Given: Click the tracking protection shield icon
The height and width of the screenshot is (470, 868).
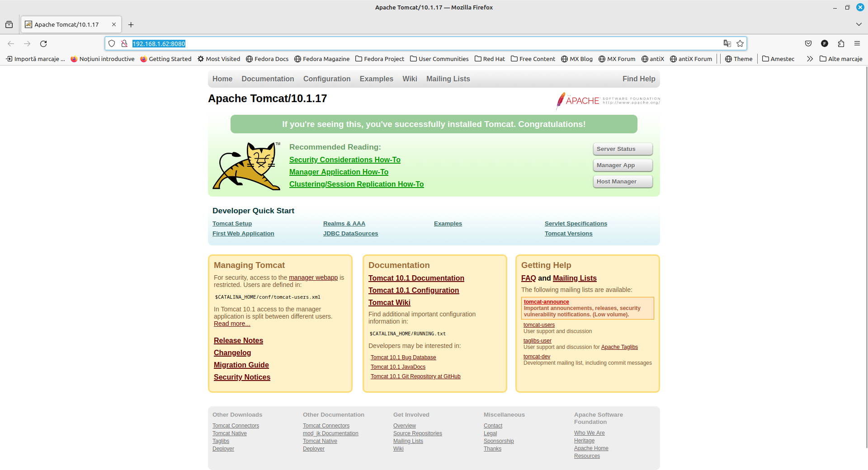Looking at the screenshot, I should click(x=112, y=43).
